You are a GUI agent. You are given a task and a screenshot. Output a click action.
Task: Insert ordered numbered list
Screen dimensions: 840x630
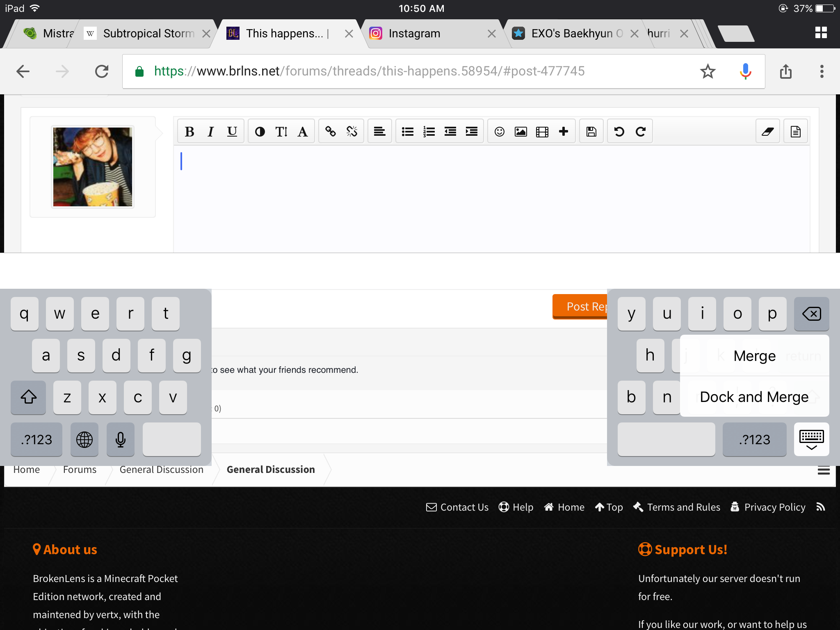click(429, 132)
